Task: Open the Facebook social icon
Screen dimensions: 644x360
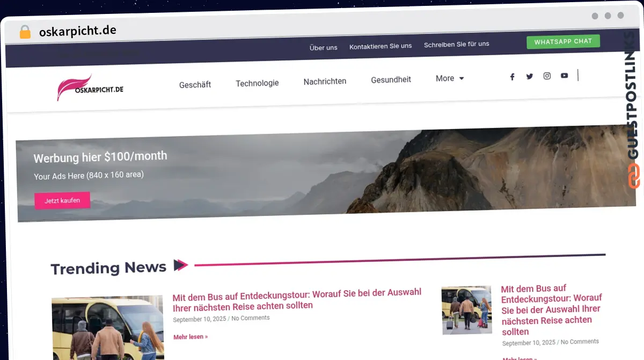Action: [512, 77]
